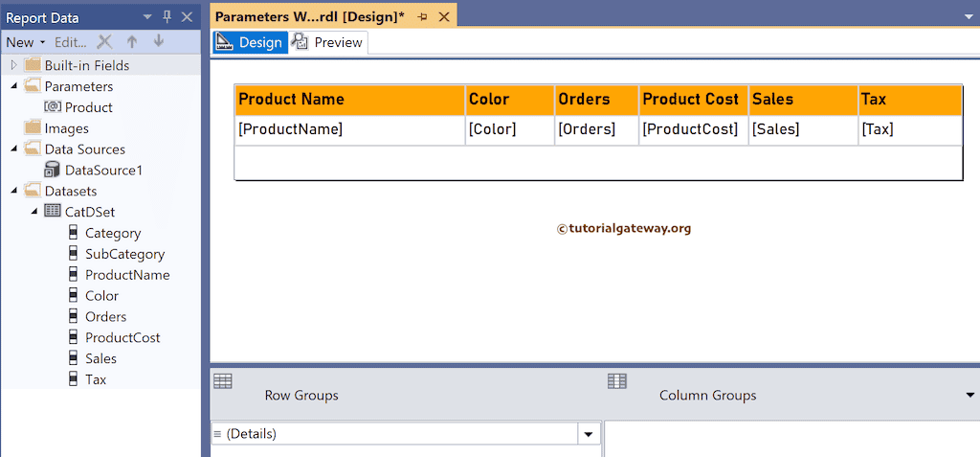
Task: Open the Column Groups options dropdown arrow
Action: (x=970, y=395)
